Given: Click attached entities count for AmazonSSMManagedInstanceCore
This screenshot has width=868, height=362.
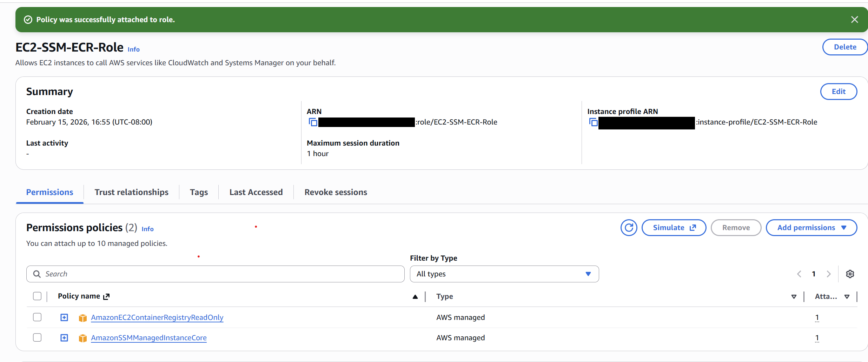Looking at the screenshot, I should coord(817,338).
